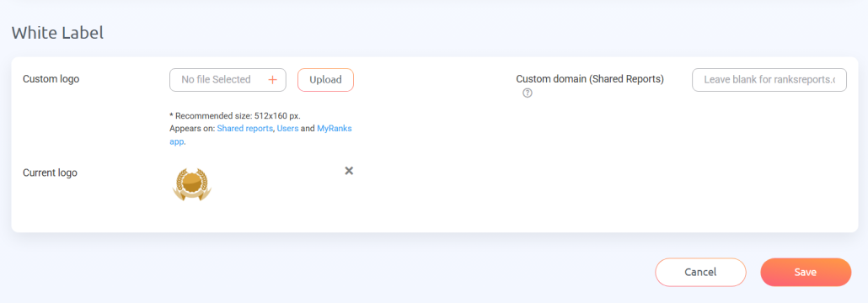Save the White Label settings
This screenshot has height=303, width=868.
tap(806, 272)
